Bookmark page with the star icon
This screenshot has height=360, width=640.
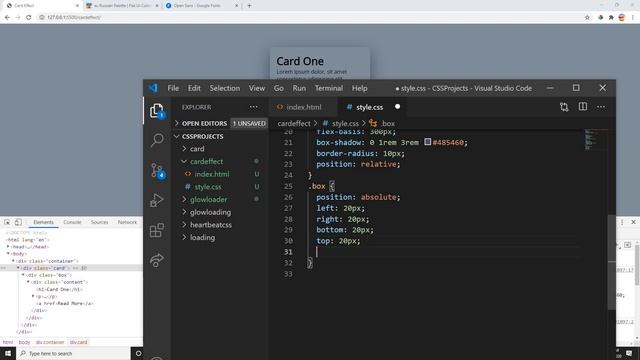587,18
